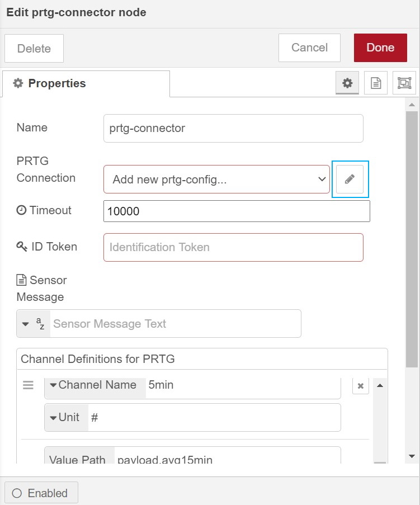Click the Delete button
Viewport: 420px width, 505px height.
pyautogui.click(x=34, y=49)
